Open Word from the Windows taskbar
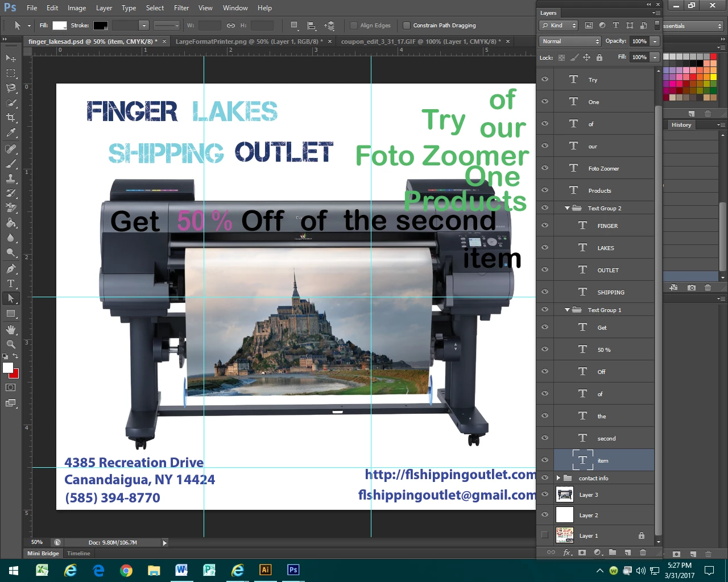The height and width of the screenshot is (582, 728). 181,570
